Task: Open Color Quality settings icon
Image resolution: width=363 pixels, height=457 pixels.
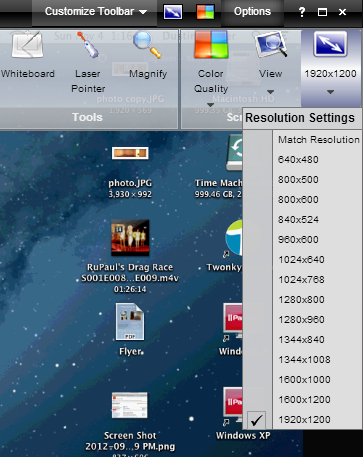Action: [x=211, y=45]
